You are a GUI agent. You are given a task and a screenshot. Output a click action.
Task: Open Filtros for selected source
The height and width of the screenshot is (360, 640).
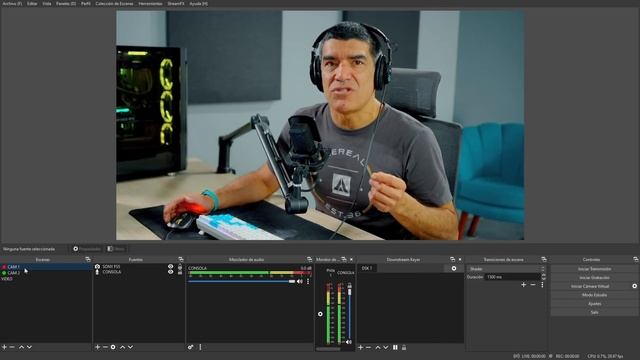116,249
